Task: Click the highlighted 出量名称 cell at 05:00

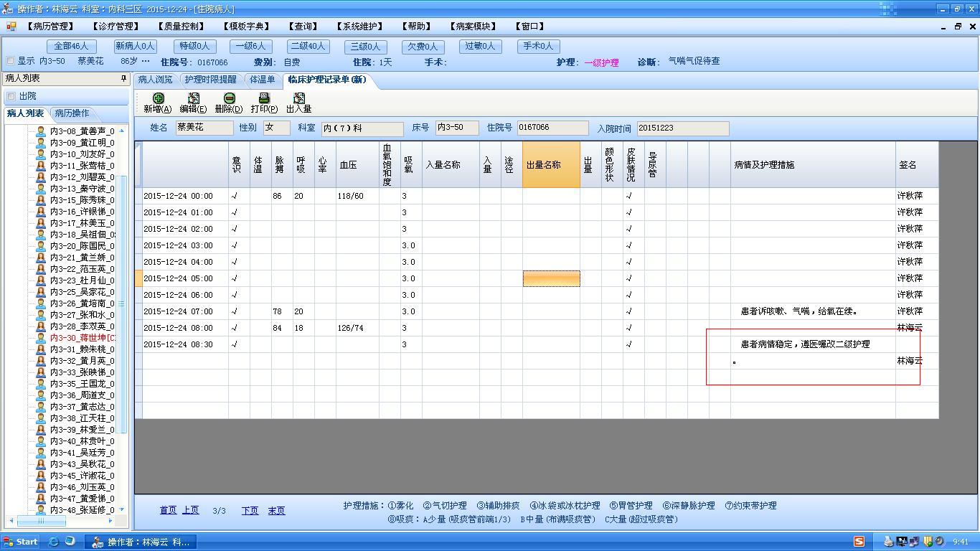Action: point(551,278)
